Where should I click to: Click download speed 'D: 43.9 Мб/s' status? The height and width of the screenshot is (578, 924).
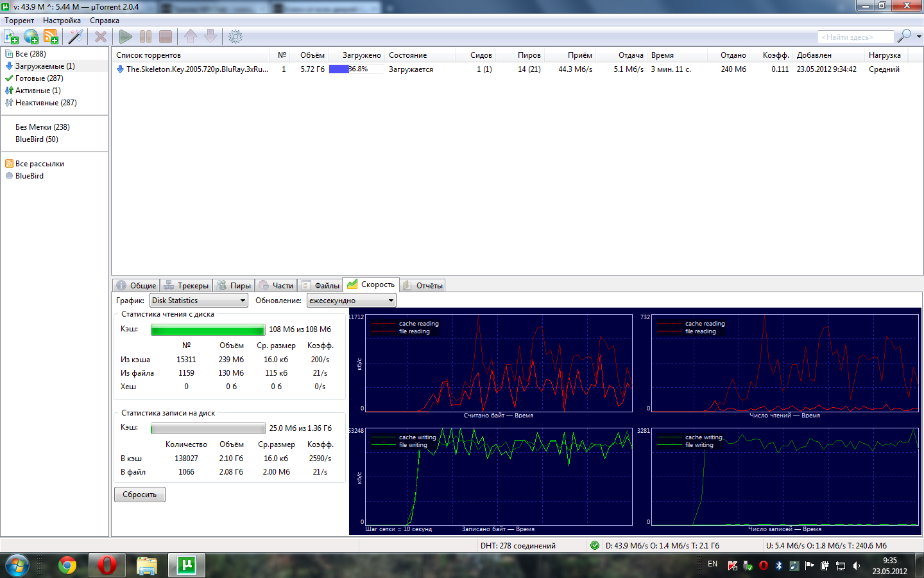click(662, 546)
